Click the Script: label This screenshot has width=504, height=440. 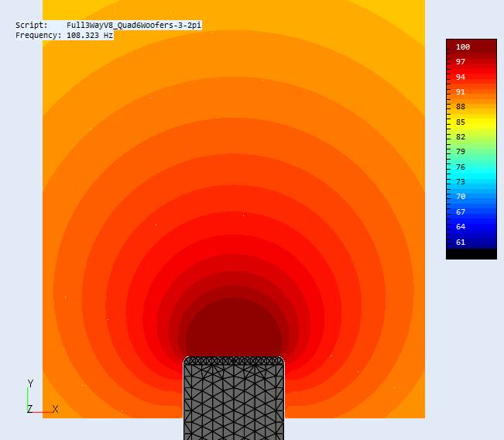[x=32, y=25]
